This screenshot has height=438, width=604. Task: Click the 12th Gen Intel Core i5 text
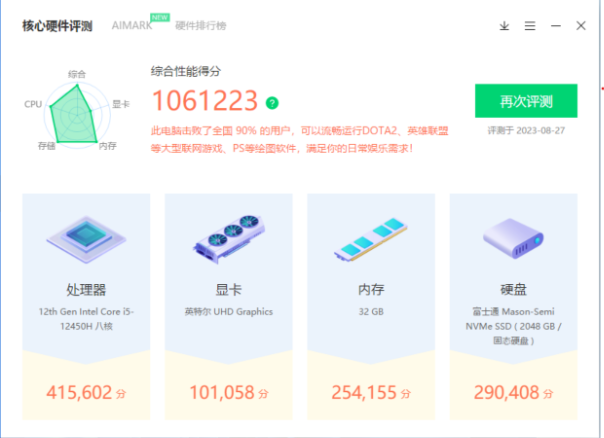point(86,319)
